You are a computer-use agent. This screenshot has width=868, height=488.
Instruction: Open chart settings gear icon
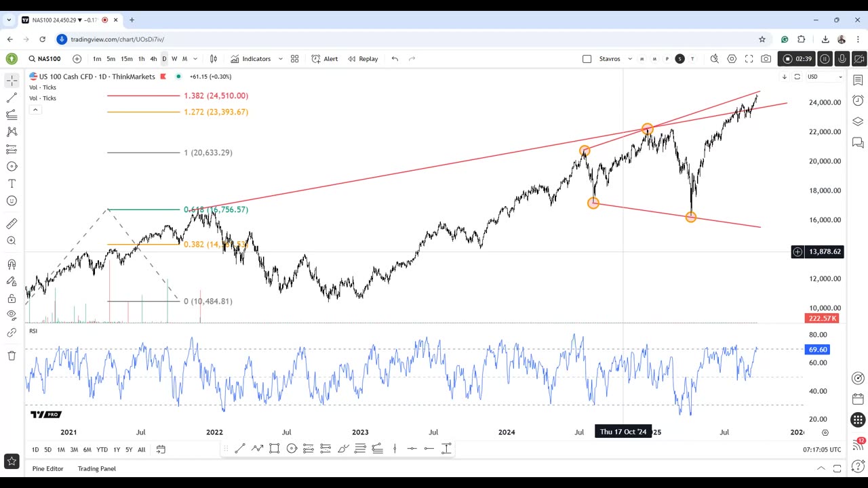(732, 59)
